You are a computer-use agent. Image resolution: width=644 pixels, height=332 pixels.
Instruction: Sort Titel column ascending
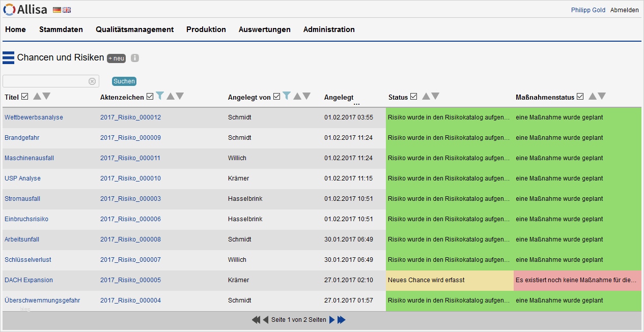[37, 96]
